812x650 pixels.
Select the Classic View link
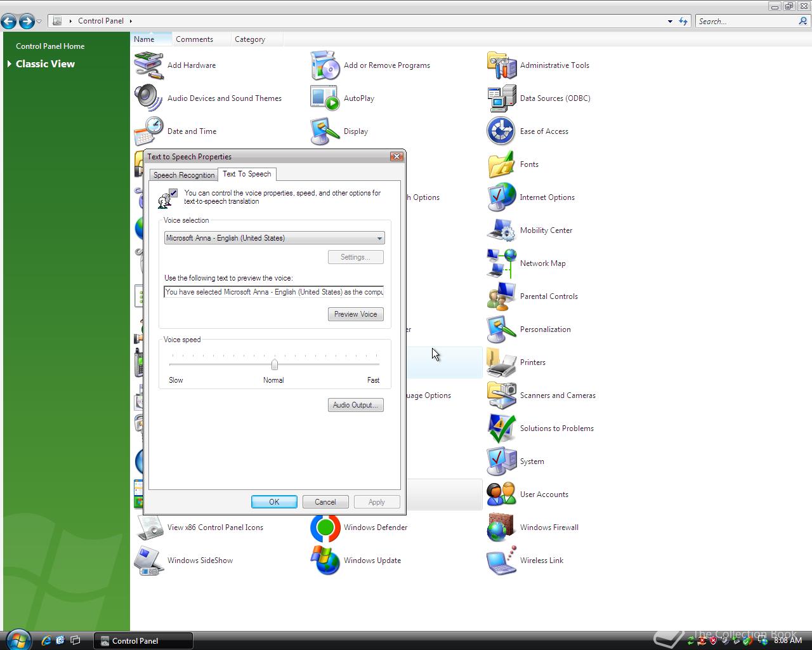point(45,64)
